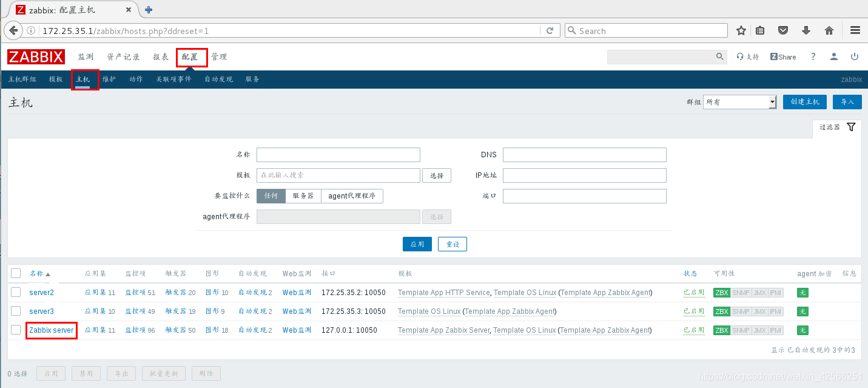Click the DNS filter input field
Image resolution: width=868 pixels, height=388 pixels.
[585, 155]
